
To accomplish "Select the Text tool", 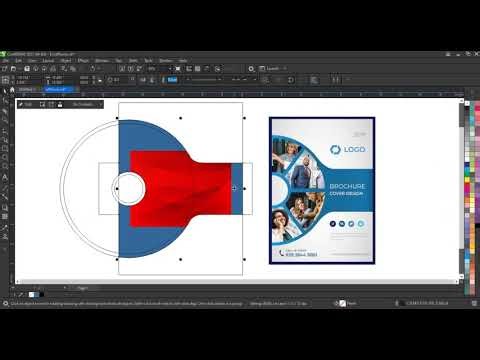I will [x=5, y=177].
